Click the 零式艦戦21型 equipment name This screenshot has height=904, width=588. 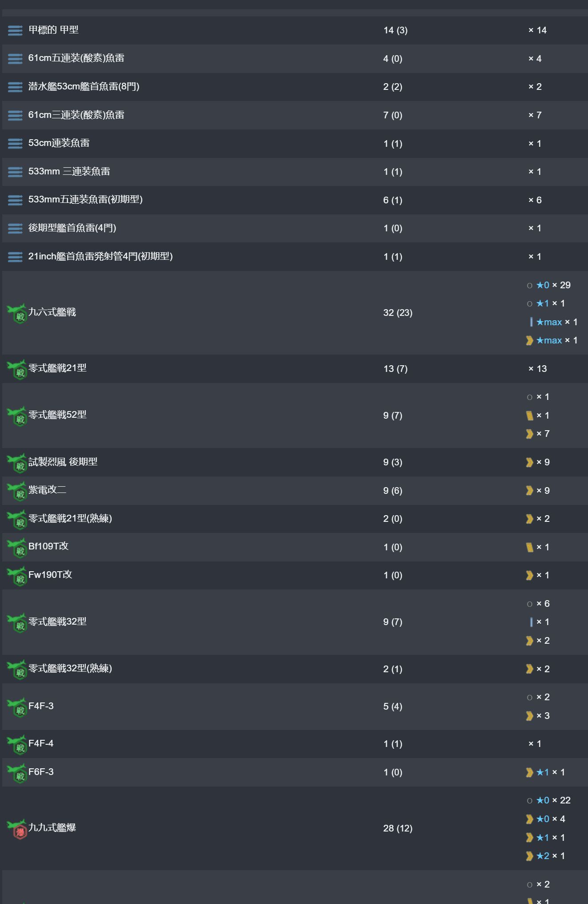click(x=57, y=368)
